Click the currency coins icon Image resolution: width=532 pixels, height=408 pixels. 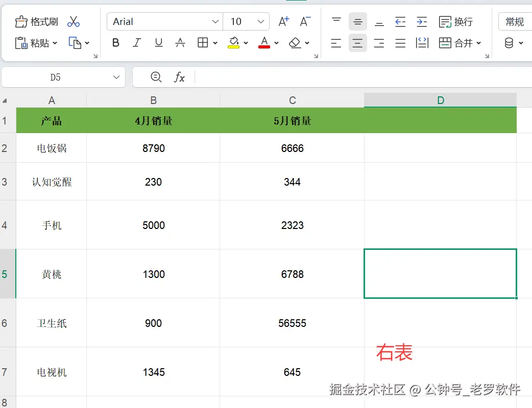[509, 43]
